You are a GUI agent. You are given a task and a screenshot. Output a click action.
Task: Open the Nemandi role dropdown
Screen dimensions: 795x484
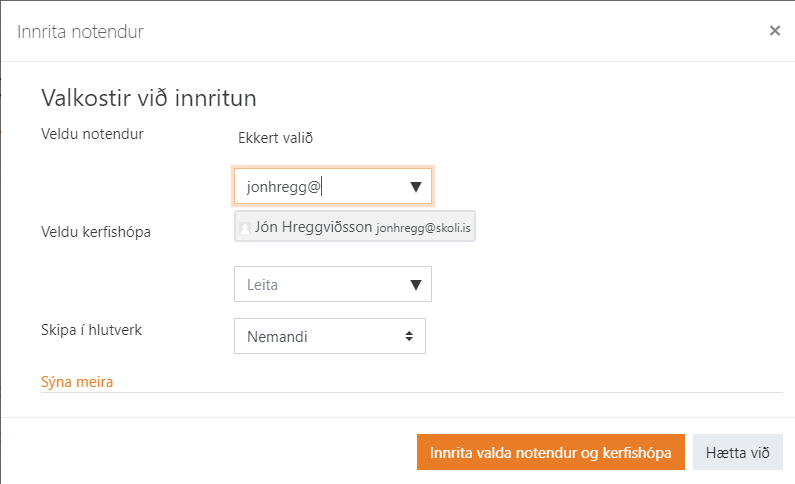coord(330,336)
